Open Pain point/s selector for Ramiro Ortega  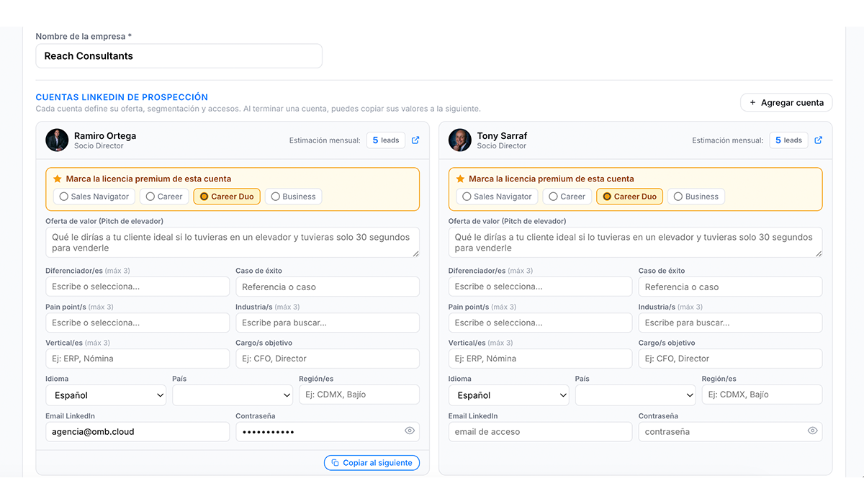coord(138,323)
